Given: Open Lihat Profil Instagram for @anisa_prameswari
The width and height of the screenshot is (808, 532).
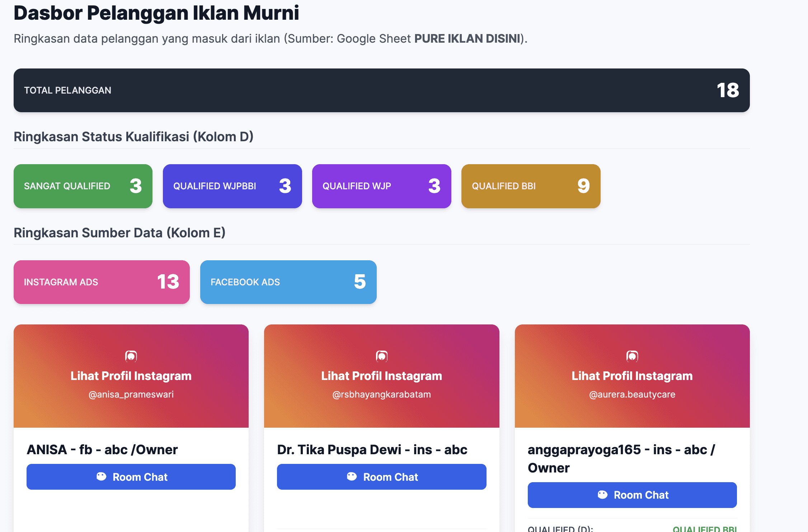Looking at the screenshot, I should (131, 376).
